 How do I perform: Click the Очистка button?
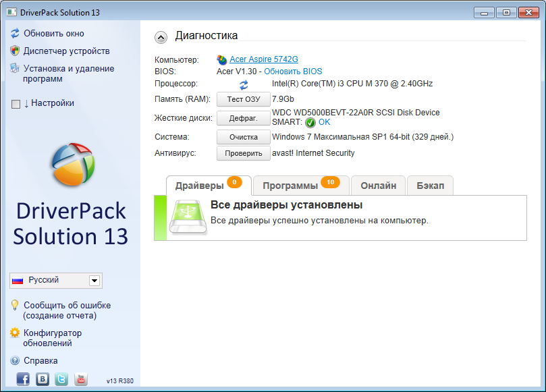point(244,137)
